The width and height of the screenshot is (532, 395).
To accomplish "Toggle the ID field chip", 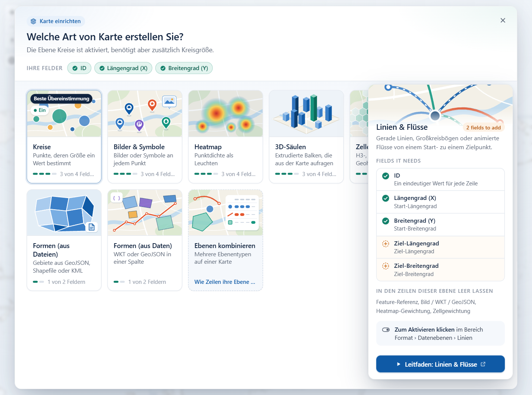I will pos(79,68).
